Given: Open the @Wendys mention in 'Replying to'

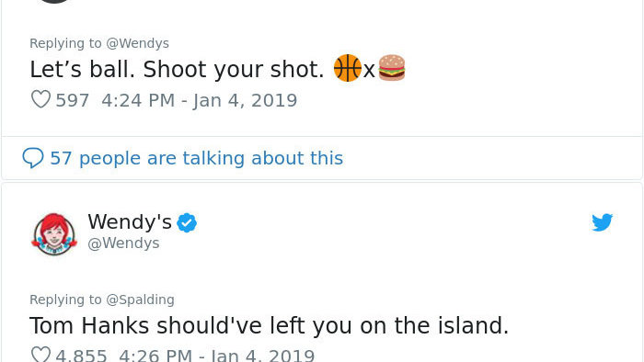Looking at the screenshot, I should [138, 43].
